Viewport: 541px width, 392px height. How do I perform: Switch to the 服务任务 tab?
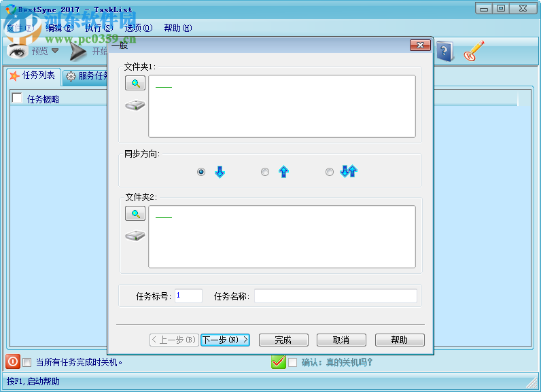pos(86,76)
